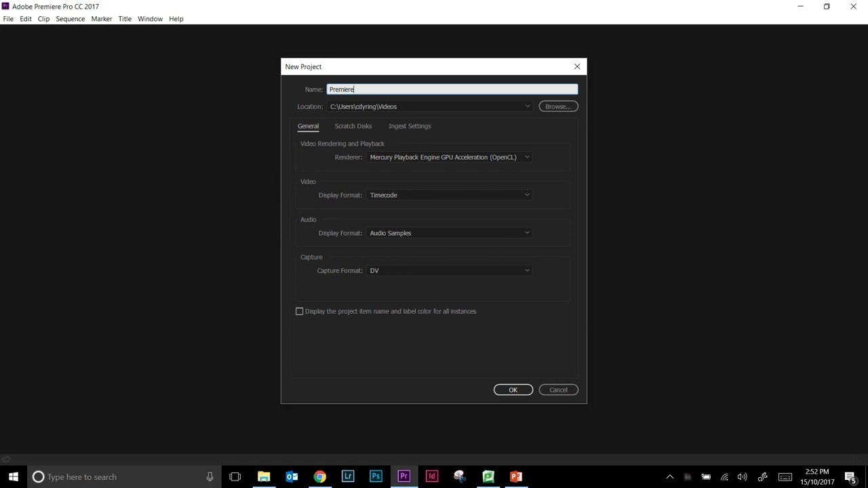Close the New Project dialog
Viewport: 868px width, 488px height.
point(577,66)
